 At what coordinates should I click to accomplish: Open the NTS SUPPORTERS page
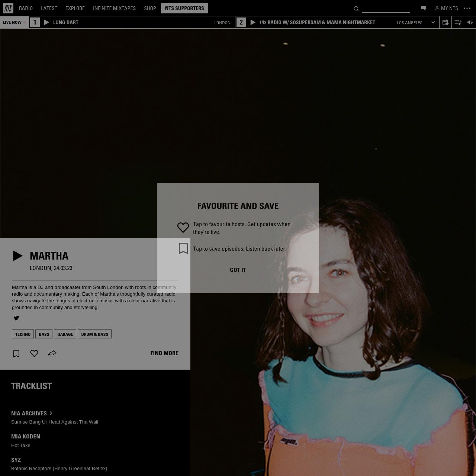[184, 8]
